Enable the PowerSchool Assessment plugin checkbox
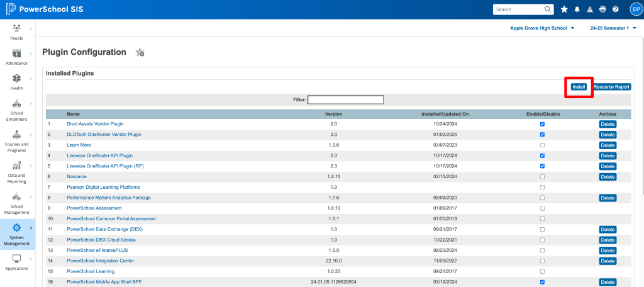The height and width of the screenshot is (287, 644). pos(543,208)
